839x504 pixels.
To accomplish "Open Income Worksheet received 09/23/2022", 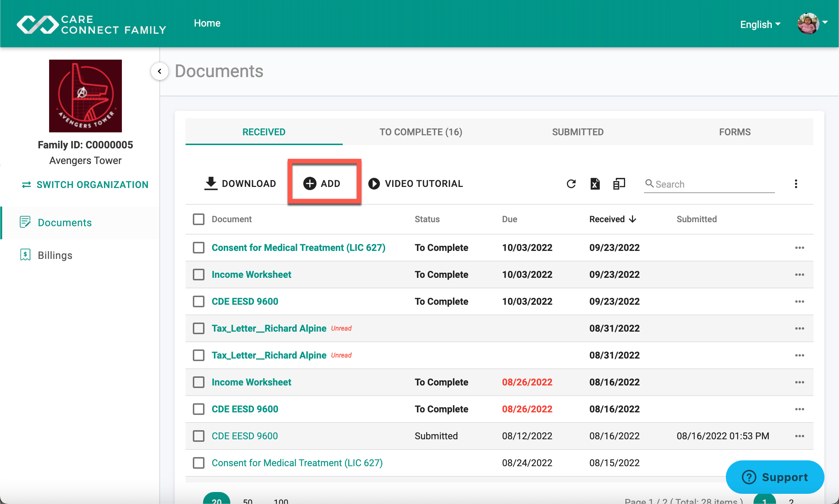I will click(251, 275).
